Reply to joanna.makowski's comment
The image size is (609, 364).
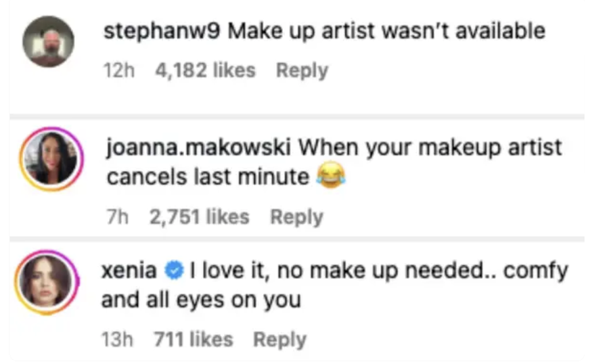296,217
